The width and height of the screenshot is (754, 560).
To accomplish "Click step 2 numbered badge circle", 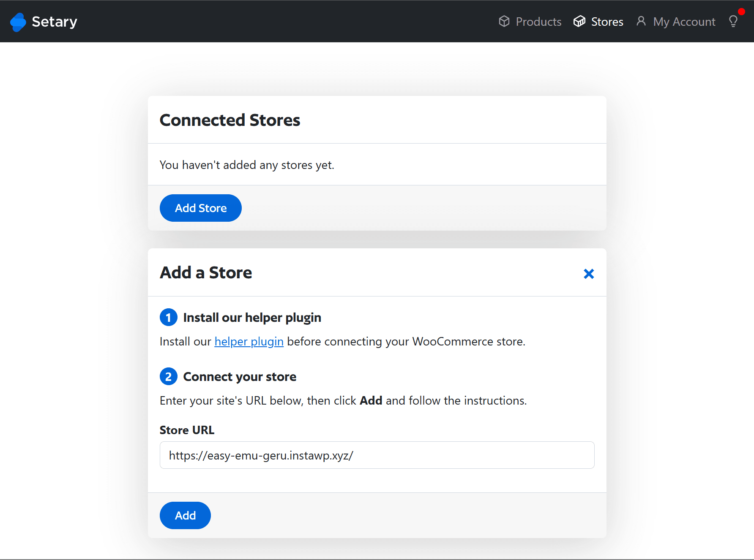I will (168, 376).
